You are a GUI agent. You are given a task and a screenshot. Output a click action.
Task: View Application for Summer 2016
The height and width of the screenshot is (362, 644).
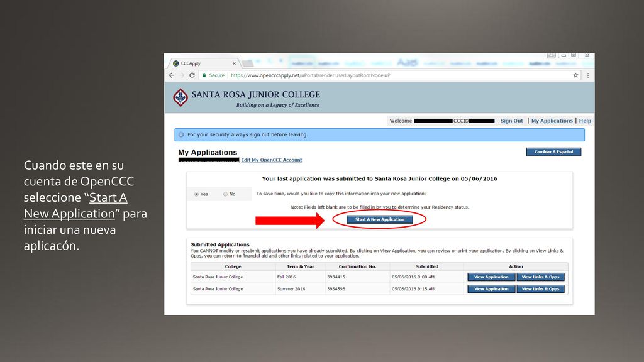(491, 289)
